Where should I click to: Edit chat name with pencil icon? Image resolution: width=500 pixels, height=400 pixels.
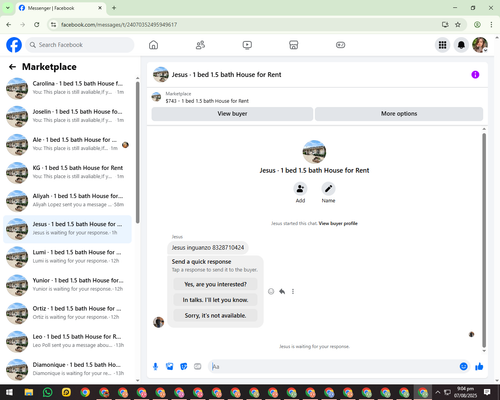(x=328, y=189)
